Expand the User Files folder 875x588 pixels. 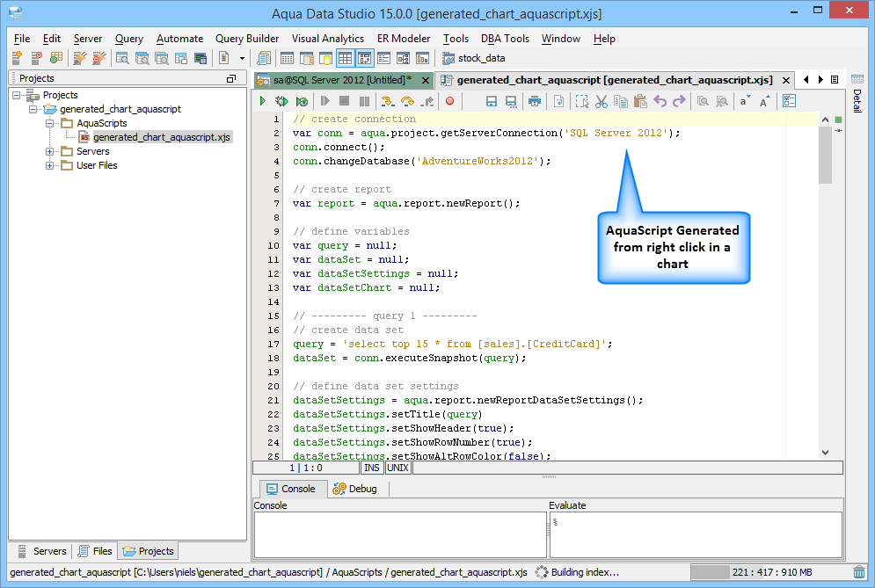pyautogui.click(x=51, y=166)
